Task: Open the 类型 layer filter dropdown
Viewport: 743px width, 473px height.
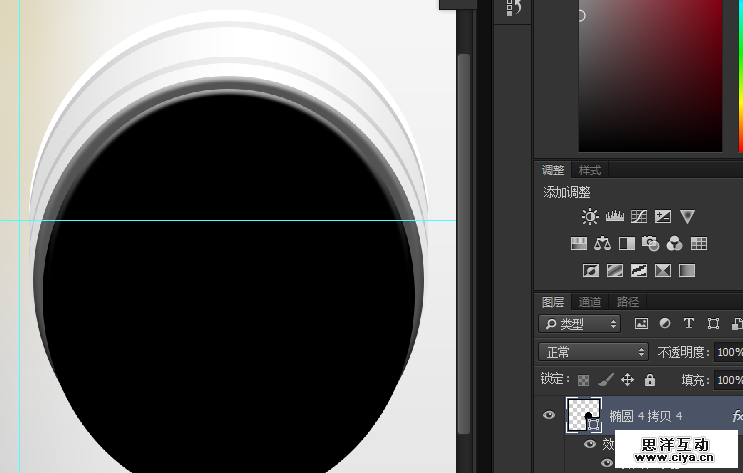Action: click(580, 324)
